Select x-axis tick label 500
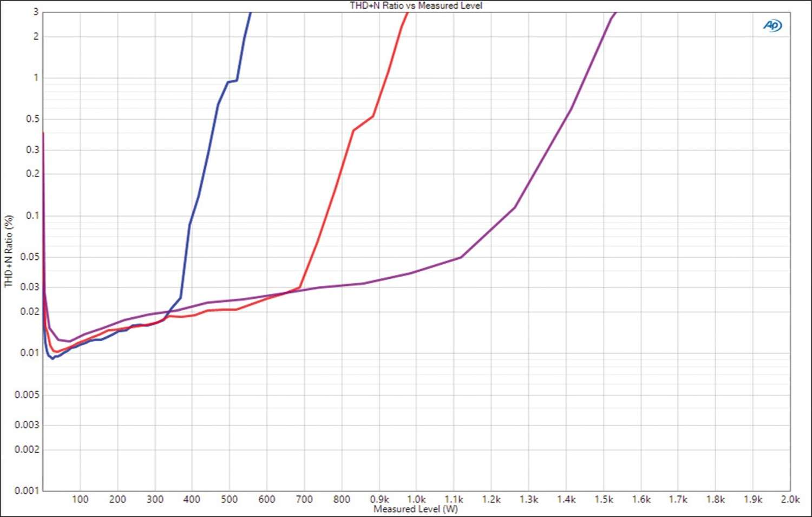The height and width of the screenshot is (517, 812). click(x=229, y=499)
